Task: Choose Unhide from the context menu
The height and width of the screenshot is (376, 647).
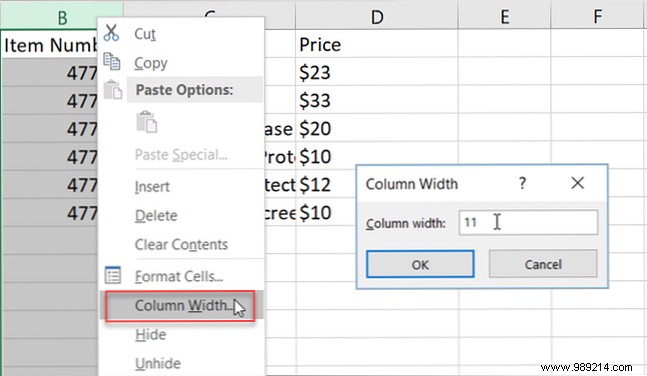Action: (x=182, y=363)
